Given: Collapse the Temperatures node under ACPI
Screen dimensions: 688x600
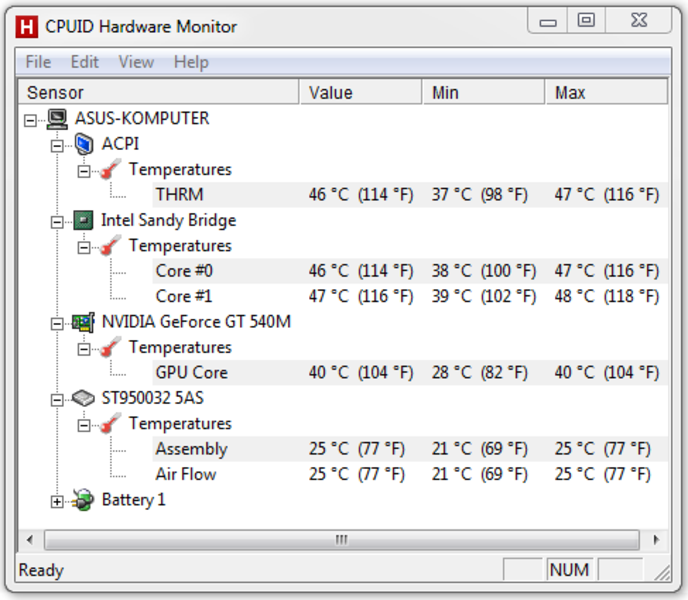Looking at the screenshot, I should (84, 171).
